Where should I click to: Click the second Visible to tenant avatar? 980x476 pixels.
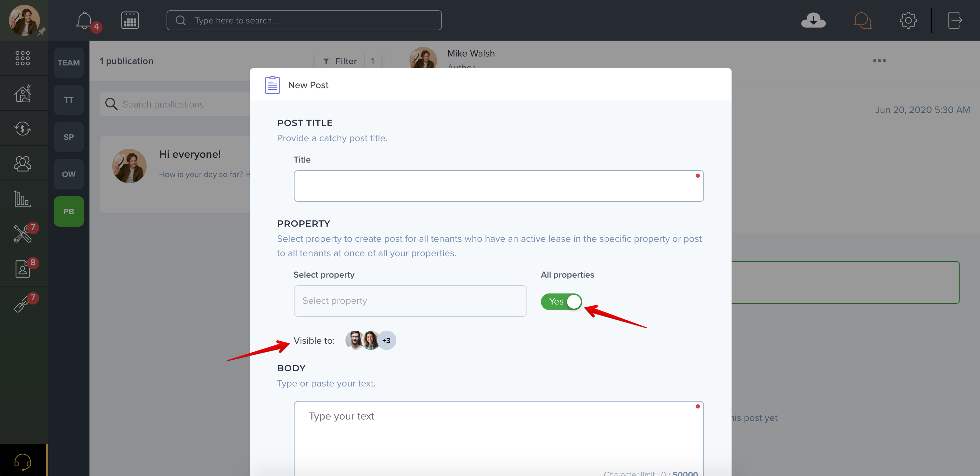[x=371, y=340]
